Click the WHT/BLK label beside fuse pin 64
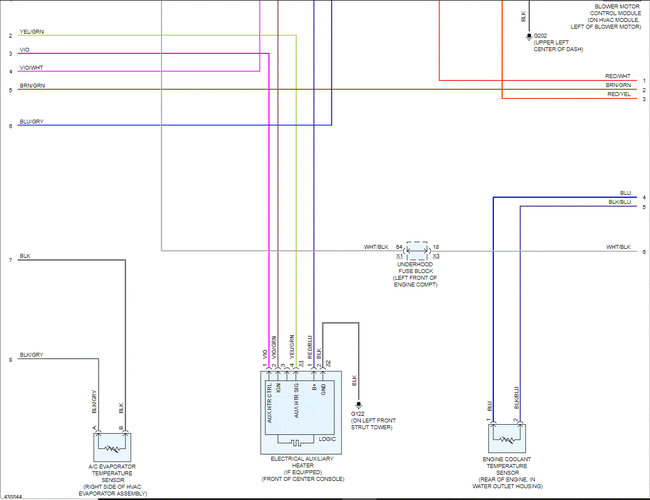Viewport: 650px width, 500px height. 376,247
